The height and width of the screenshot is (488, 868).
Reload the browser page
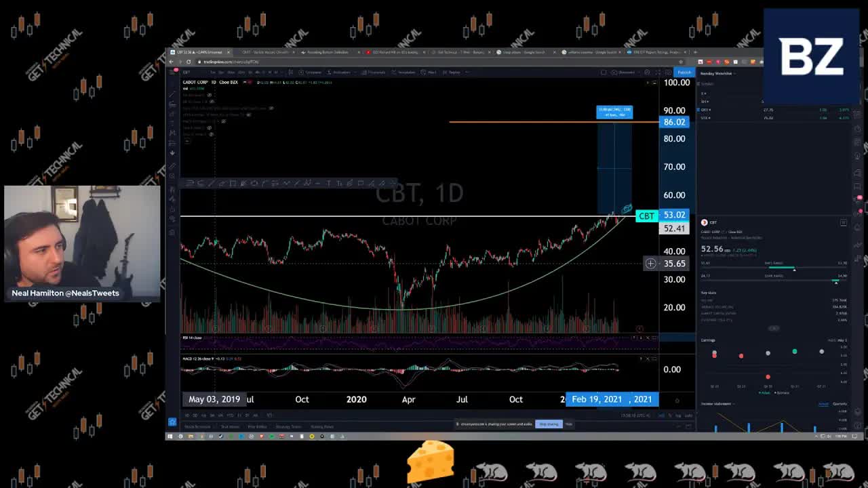click(x=189, y=62)
